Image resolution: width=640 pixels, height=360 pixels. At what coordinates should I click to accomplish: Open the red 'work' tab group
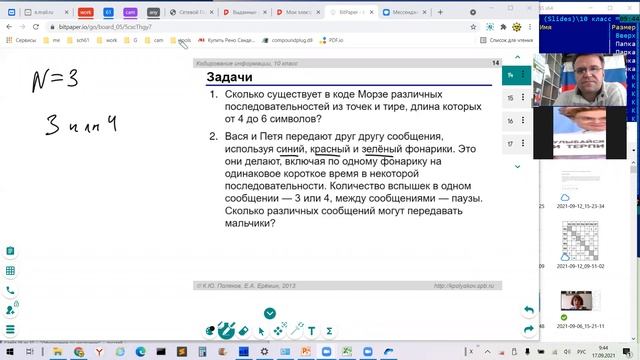point(86,12)
